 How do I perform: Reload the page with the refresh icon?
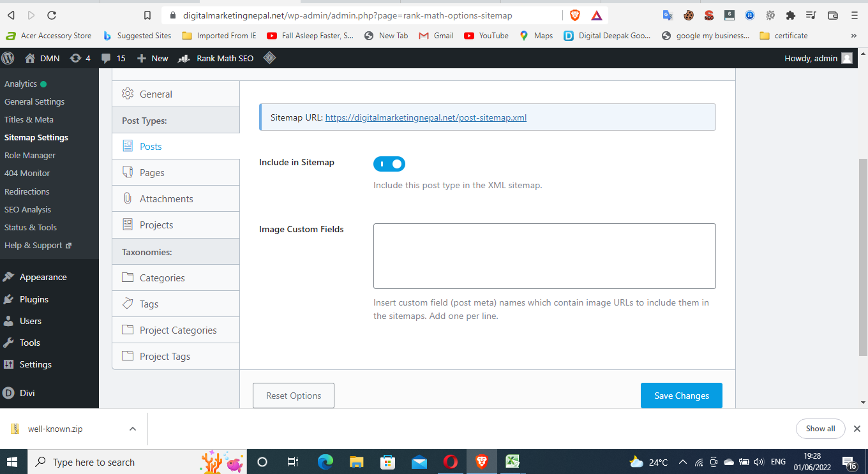[52, 15]
